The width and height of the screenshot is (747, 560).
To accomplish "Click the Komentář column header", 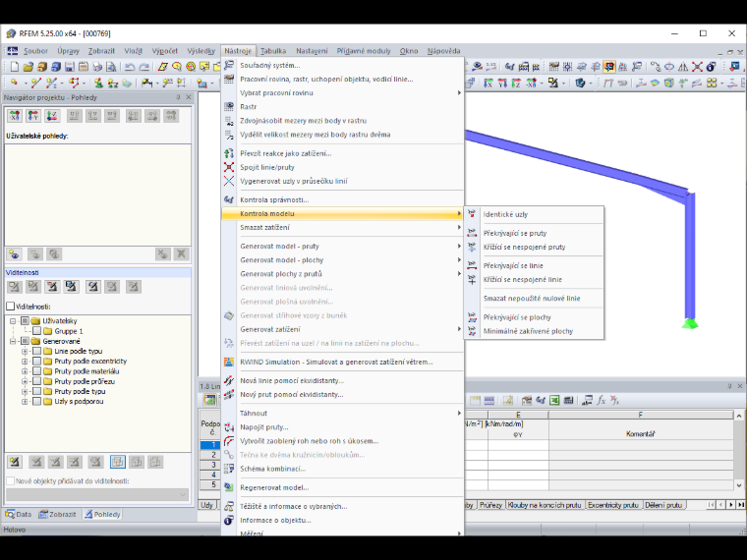I will (x=641, y=434).
